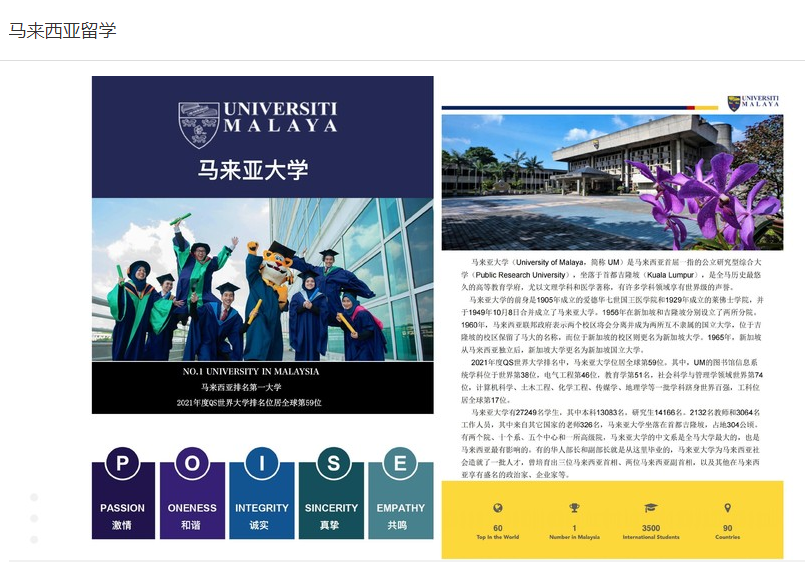This screenshot has height=562, width=805.
Task: Click the 马来西亚排名第一大学 caption
Action: tap(241, 387)
